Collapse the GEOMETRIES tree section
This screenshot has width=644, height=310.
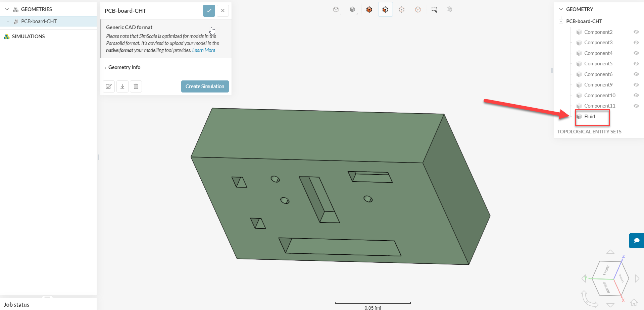pyautogui.click(x=7, y=9)
